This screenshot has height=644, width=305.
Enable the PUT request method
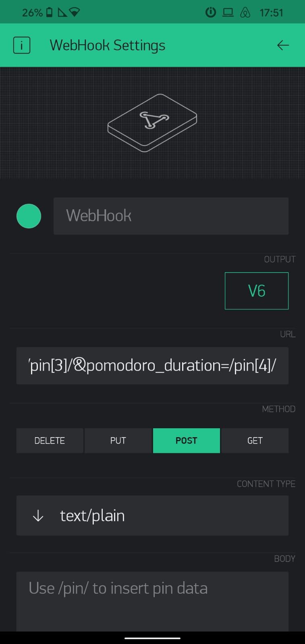pos(118,440)
